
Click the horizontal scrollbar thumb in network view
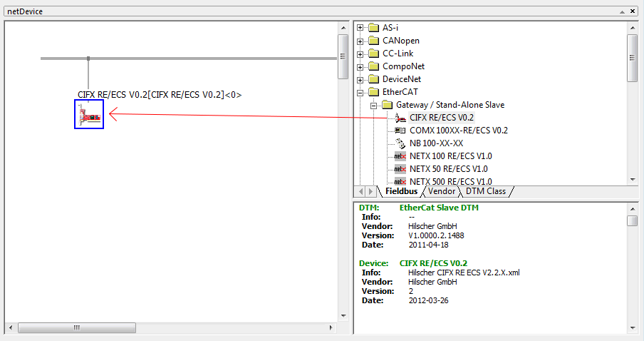coord(77,328)
